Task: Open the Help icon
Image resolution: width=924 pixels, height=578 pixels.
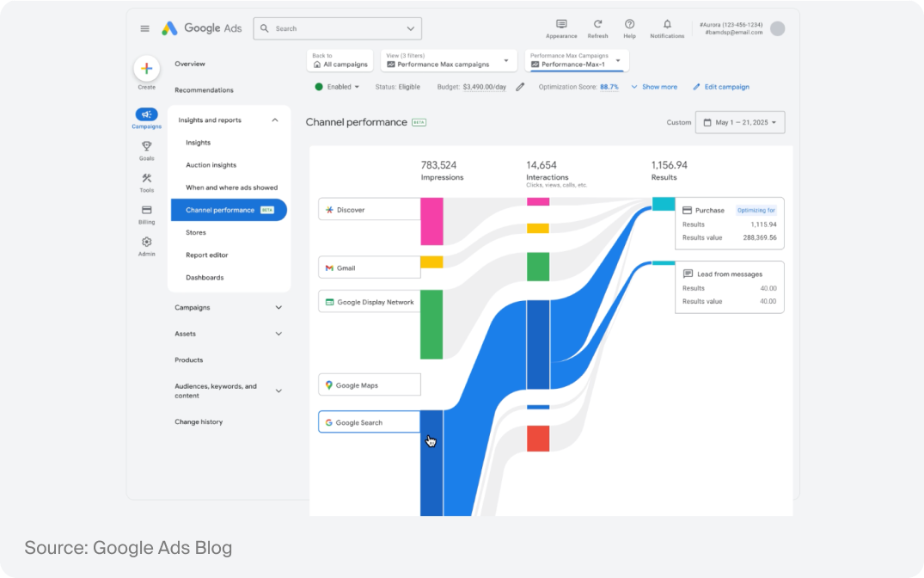Action: pyautogui.click(x=629, y=24)
